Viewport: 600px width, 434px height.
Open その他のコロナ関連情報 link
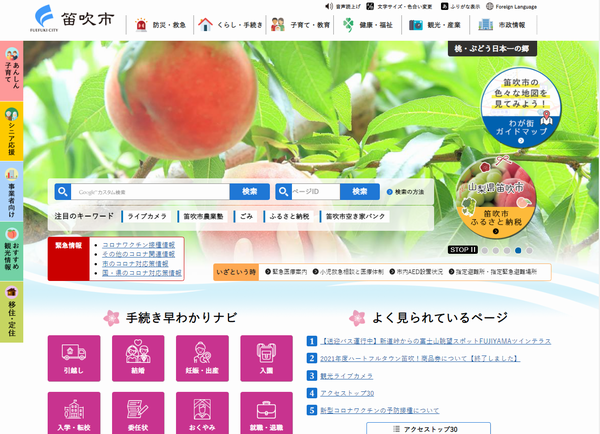[139, 254]
